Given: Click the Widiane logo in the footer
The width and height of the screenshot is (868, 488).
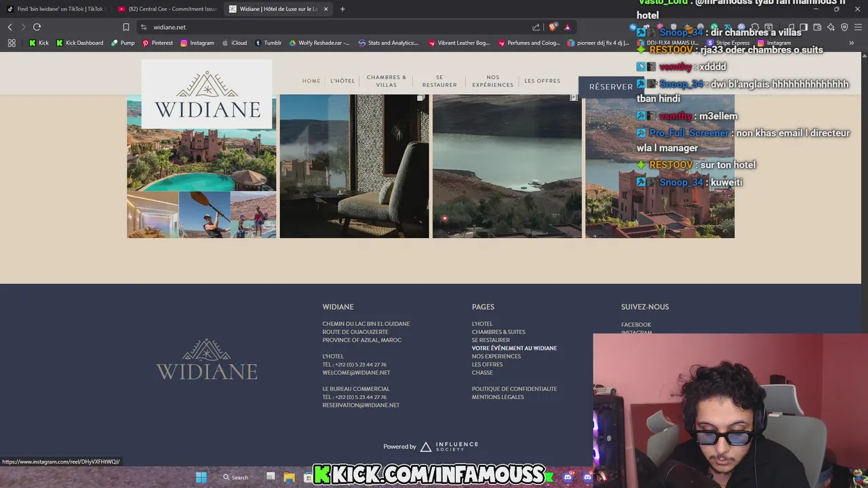Looking at the screenshot, I should [x=207, y=359].
